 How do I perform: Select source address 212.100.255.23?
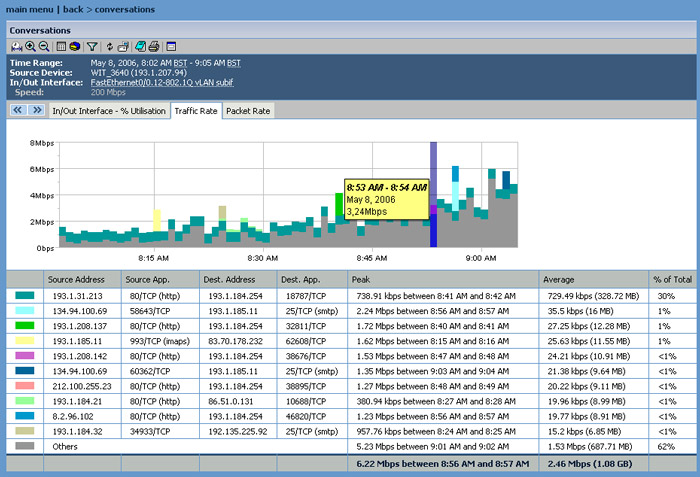click(82, 386)
